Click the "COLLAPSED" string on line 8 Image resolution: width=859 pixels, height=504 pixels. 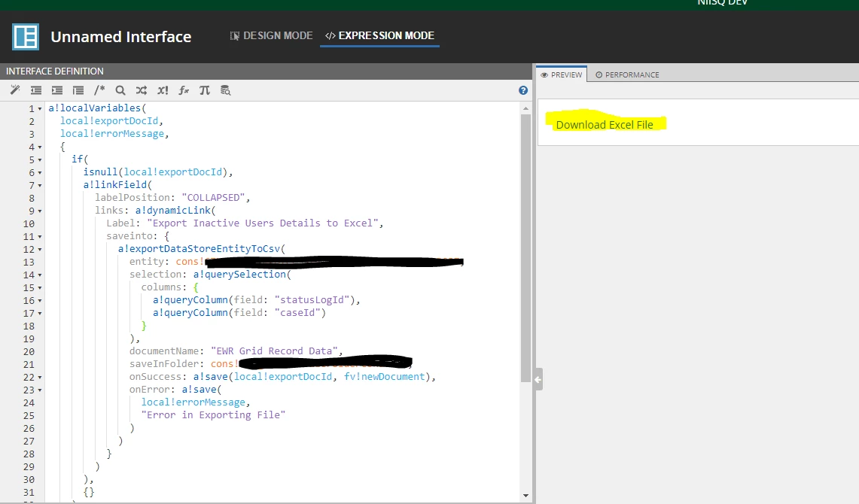point(213,198)
